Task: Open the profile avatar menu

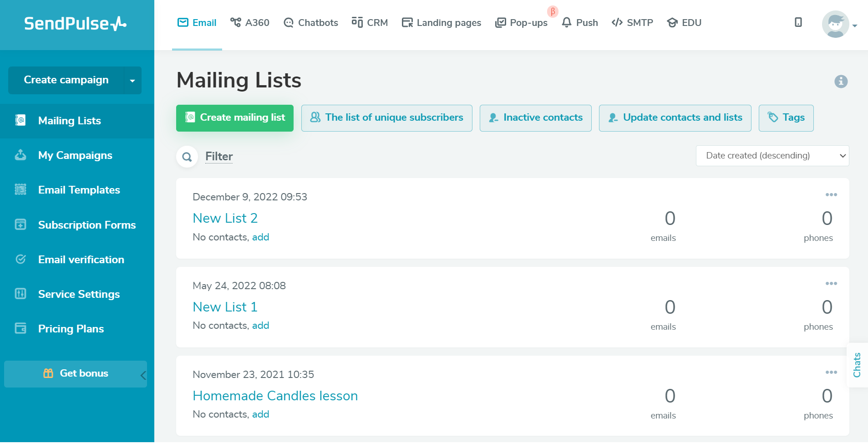Action: click(x=837, y=24)
